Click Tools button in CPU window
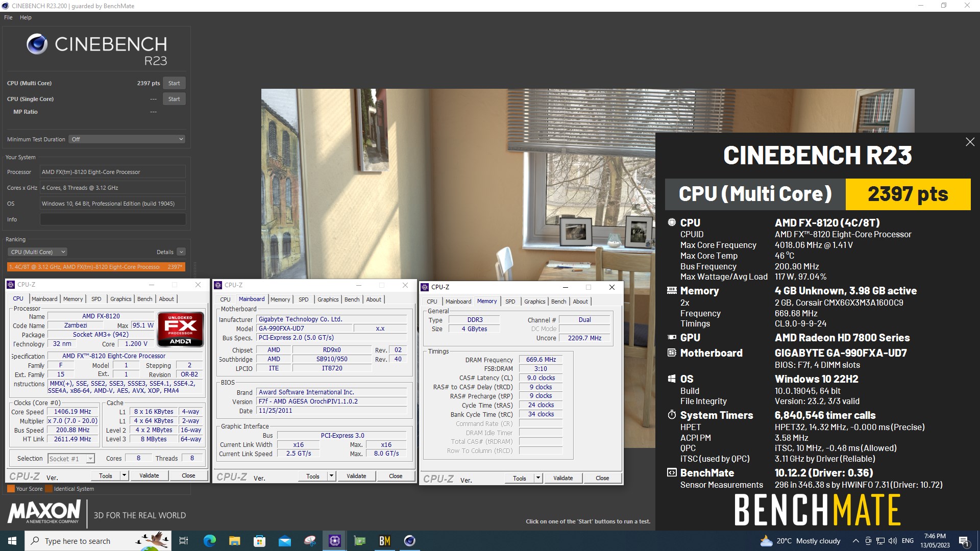Screen dimensions: 980x551 [x=106, y=475]
